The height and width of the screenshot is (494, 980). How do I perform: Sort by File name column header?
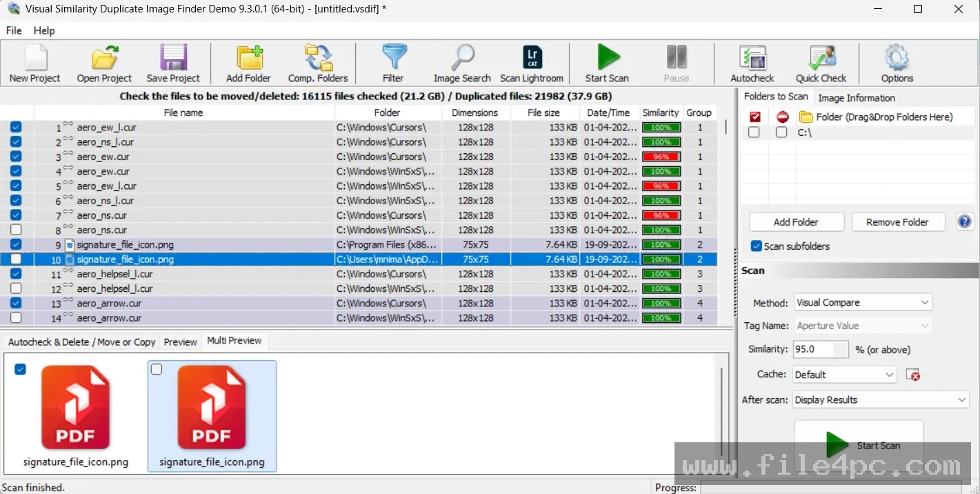pos(183,112)
